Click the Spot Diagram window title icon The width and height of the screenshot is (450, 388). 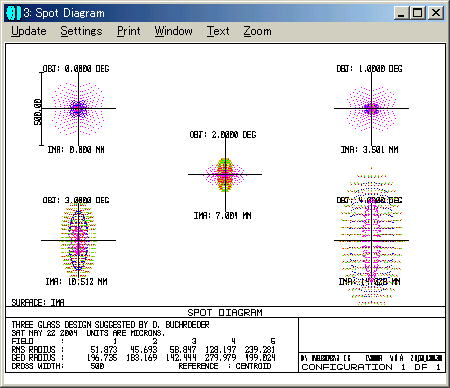point(13,13)
